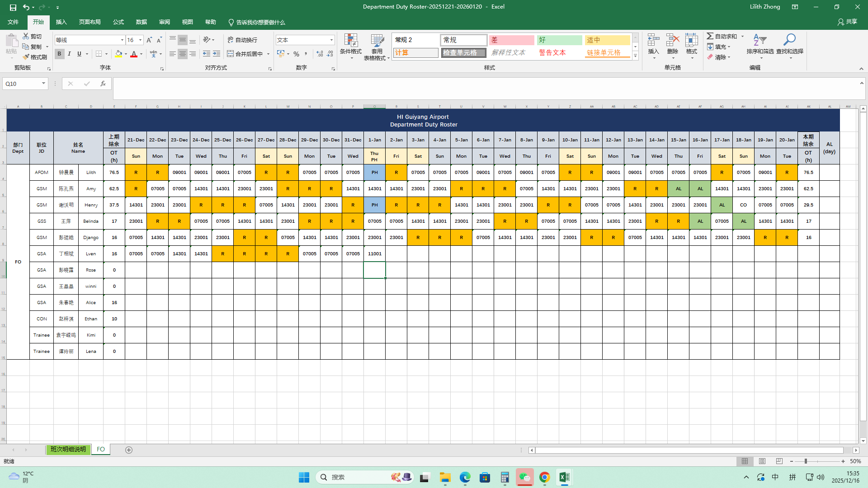Open the Excel icon in taskbar
Image resolution: width=868 pixels, height=488 pixels.
pyautogui.click(x=564, y=477)
